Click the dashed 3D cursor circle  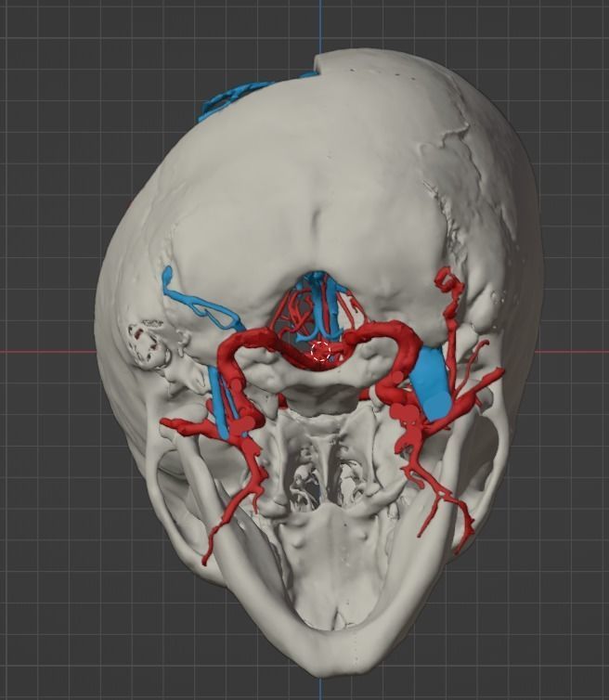click(x=320, y=351)
